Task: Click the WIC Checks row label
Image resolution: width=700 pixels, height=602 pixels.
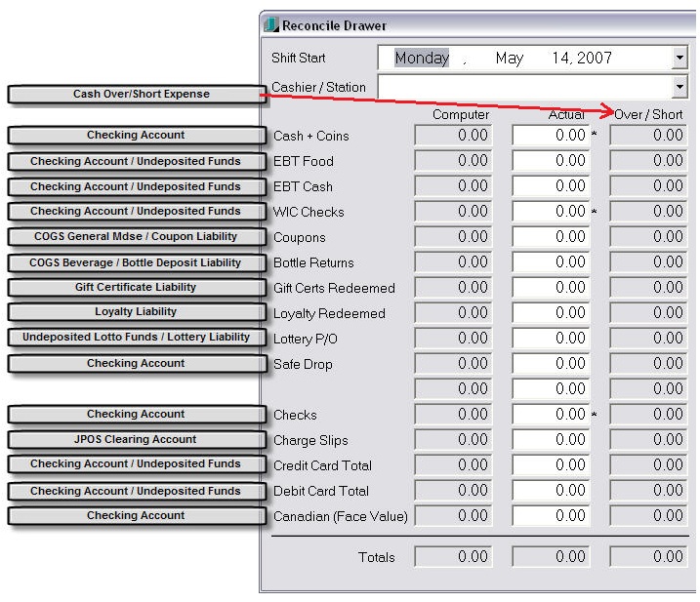Action: coord(309,212)
